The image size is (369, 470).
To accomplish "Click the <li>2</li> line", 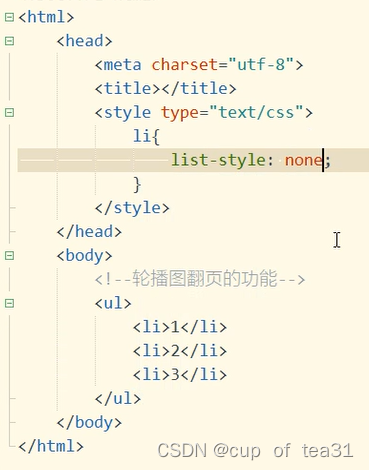I will (180, 351).
